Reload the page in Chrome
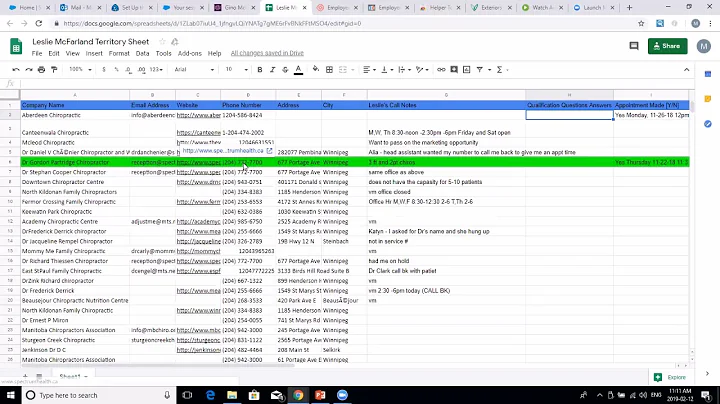 click(39, 23)
